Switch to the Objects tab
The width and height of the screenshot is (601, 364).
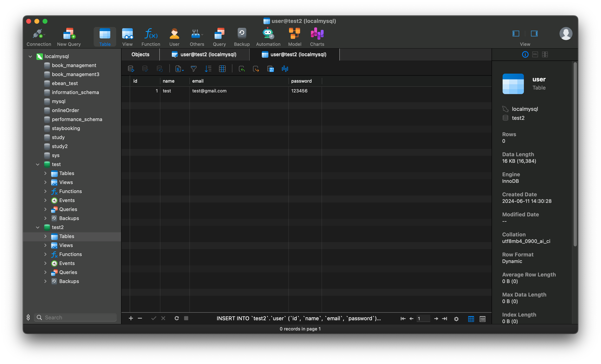pos(140,54)
